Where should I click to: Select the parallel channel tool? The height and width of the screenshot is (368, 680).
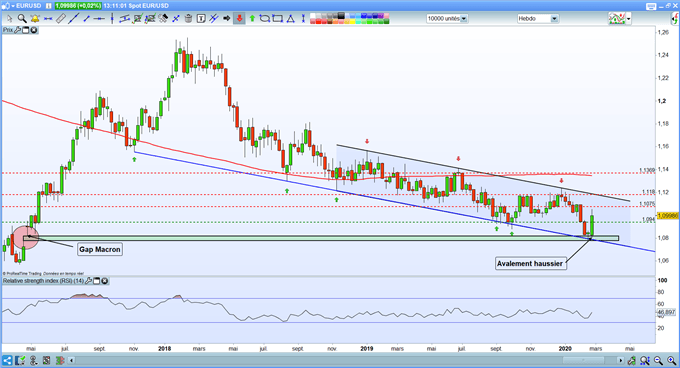[124, 19]
